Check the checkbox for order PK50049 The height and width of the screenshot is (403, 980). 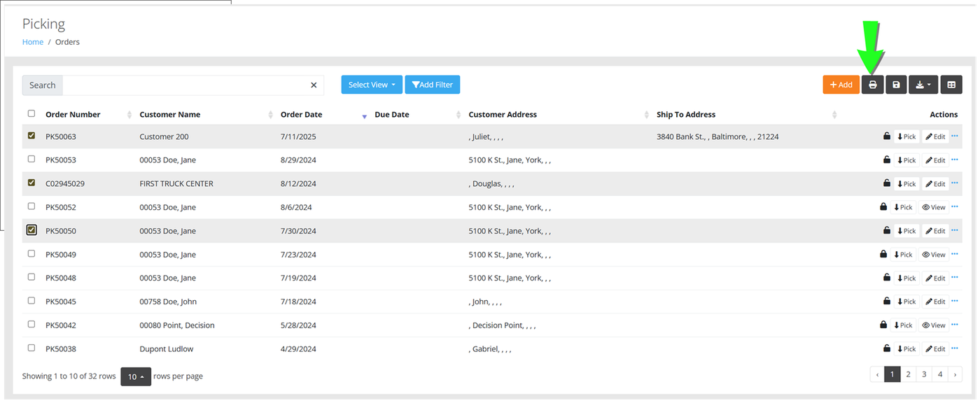(31, 253)
